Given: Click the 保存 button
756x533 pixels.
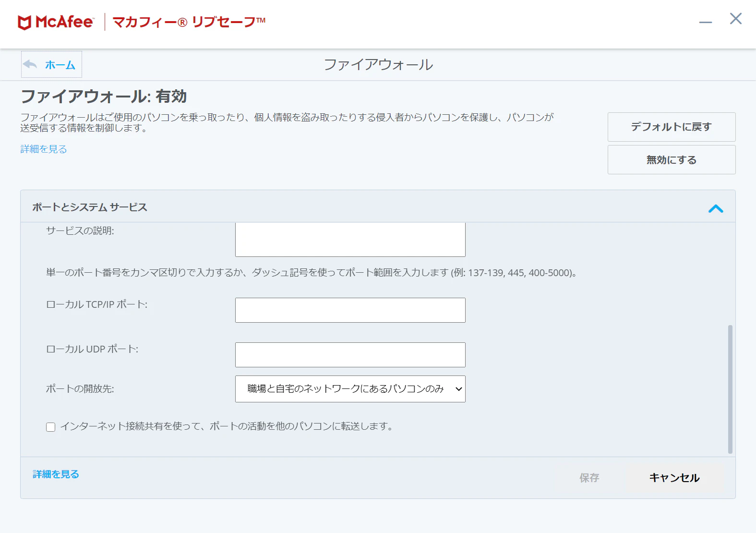Looking at the screenshot, I should click(589, 478).
